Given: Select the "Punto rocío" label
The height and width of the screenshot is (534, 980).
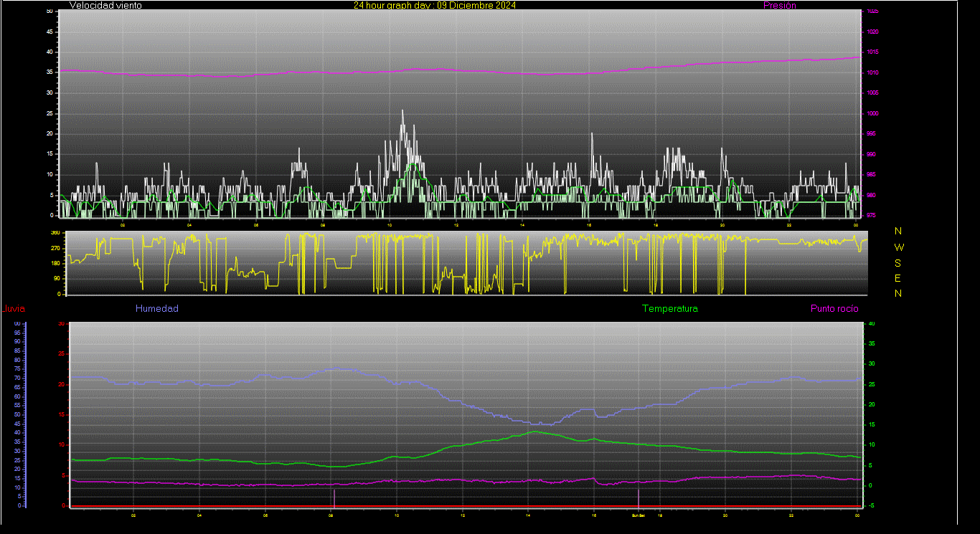Looking at the screenshot, I should pyautogui.click(x=834, y=309).
